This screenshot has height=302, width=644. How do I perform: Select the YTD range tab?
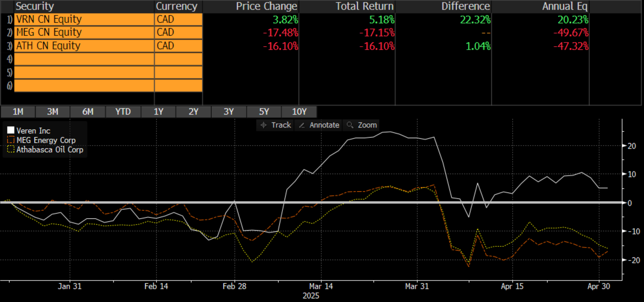pyautogui.click(x=123, y=112)
